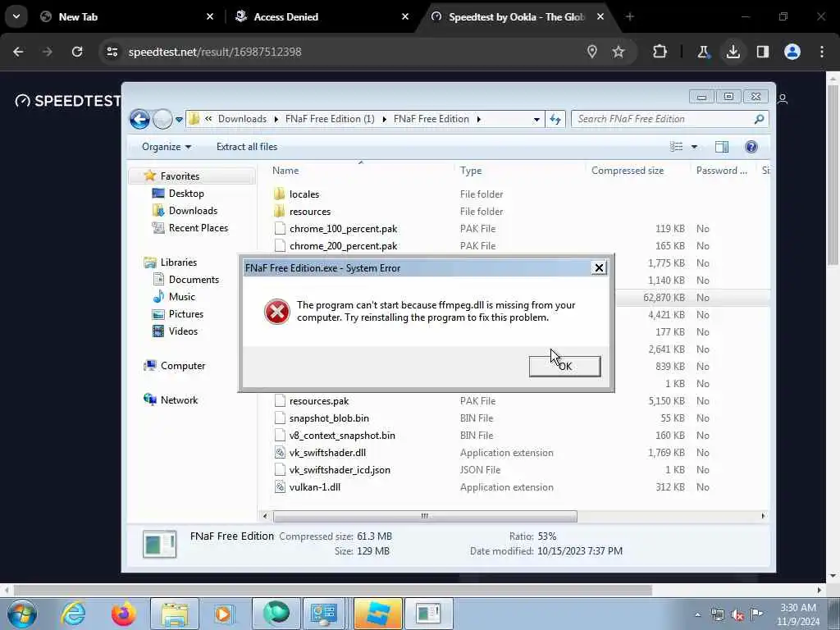Select Favorites header in sidebar
This screenshot has height=630, width=840.
180,176
